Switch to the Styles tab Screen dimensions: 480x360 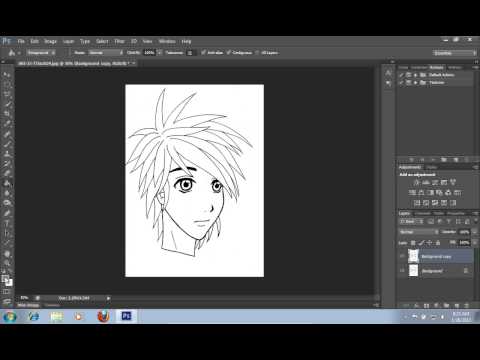click(x=432, y=167)
